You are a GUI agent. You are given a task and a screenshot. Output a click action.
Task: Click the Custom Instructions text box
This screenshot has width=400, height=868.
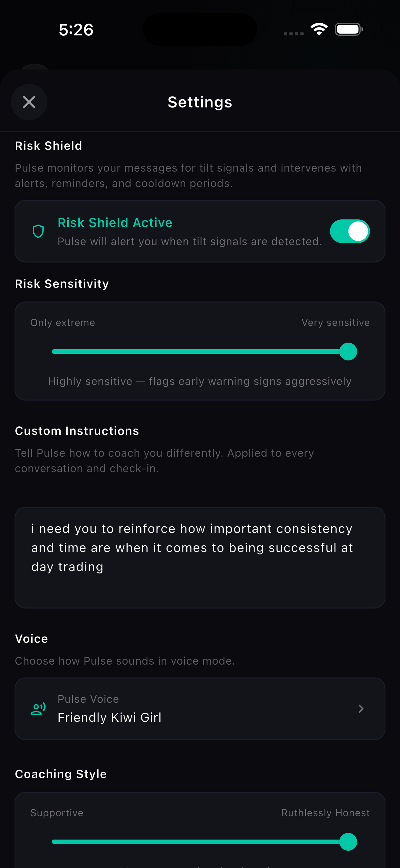200,558
